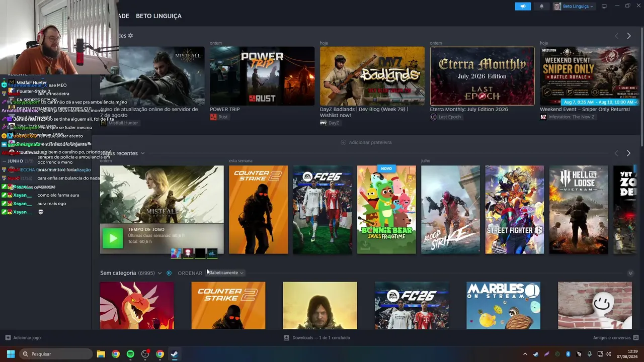644x362 pixels.
Task: Show the next news items arrow
Action: coord(628,36)
